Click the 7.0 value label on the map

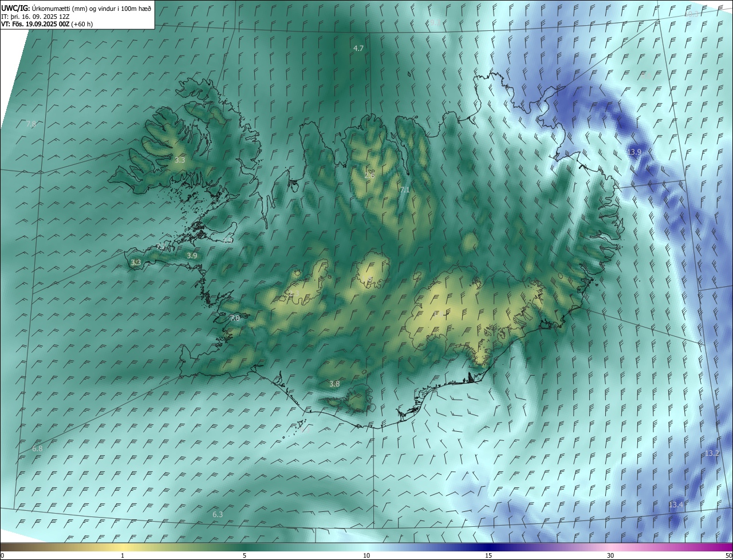coord(235,318)
